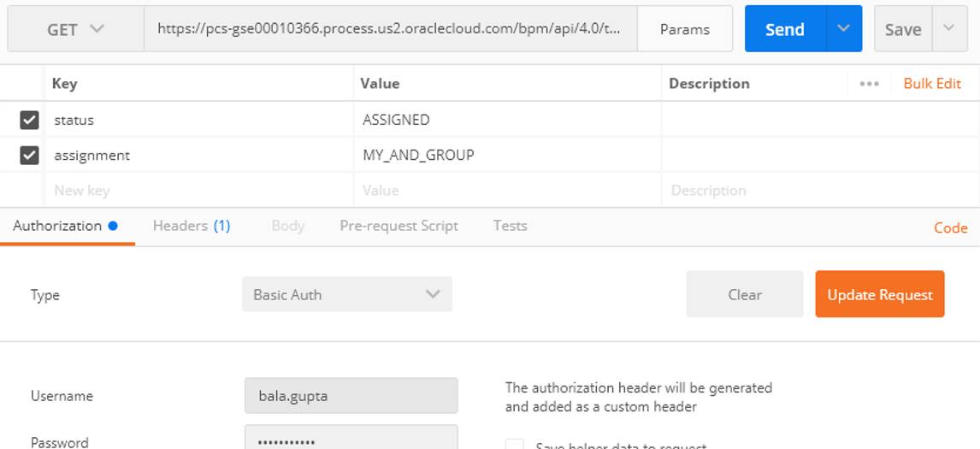Expand the Save options arrow
The width and height of the screenshot is (980, 449).
point(949,29)
